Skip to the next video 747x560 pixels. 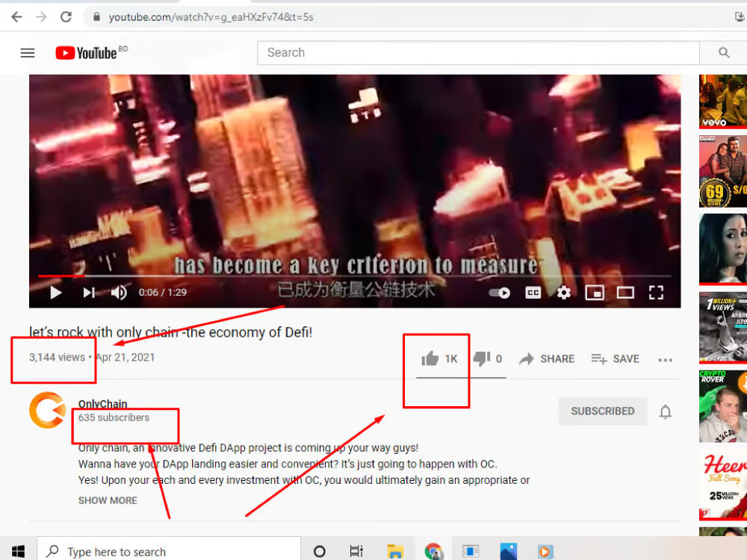[x=89, y=293]
